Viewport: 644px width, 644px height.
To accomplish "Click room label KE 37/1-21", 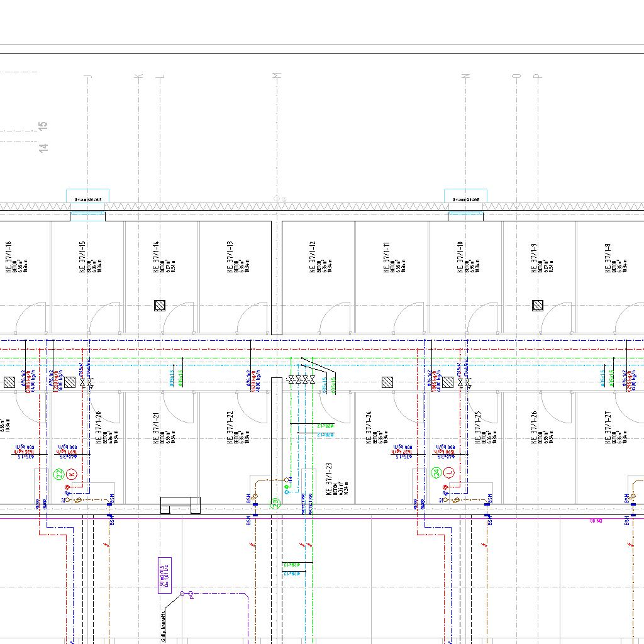I will 157,428.
